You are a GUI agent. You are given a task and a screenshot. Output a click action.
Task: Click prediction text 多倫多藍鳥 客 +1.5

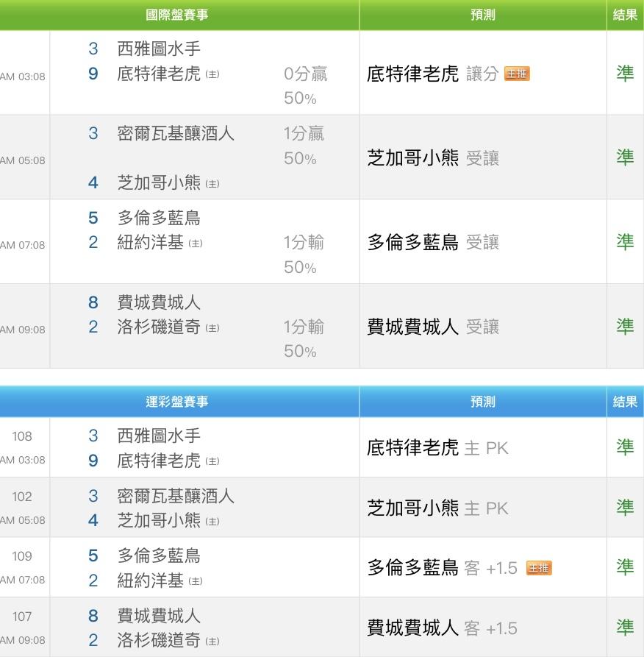tap(442, 568)
